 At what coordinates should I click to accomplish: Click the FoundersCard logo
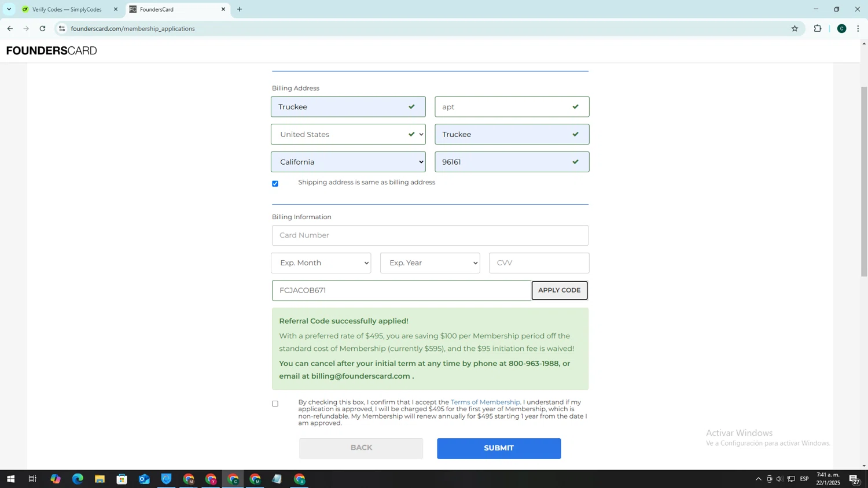coord(52,51)
